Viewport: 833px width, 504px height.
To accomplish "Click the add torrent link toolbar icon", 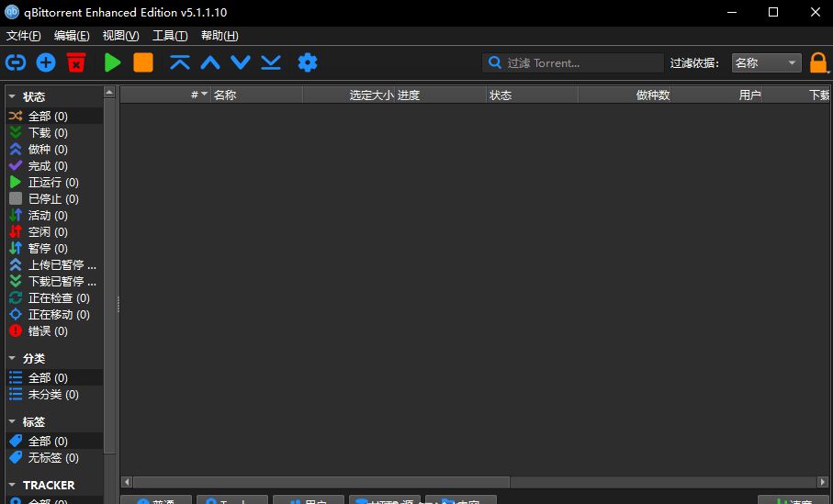I will click(x=16, y=62).
